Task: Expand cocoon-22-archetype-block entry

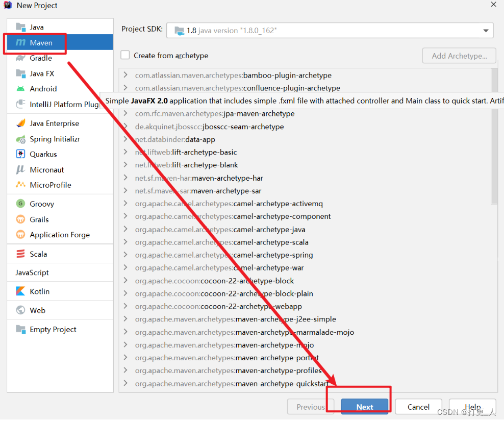Action: [125, 281]
